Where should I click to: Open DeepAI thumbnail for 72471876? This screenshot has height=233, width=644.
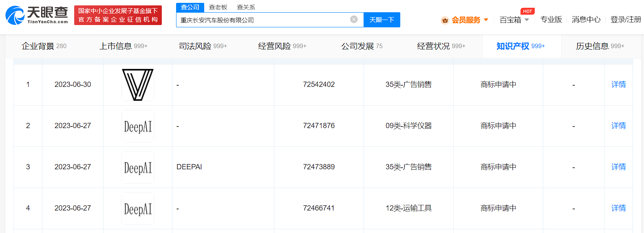coord(138,126)
